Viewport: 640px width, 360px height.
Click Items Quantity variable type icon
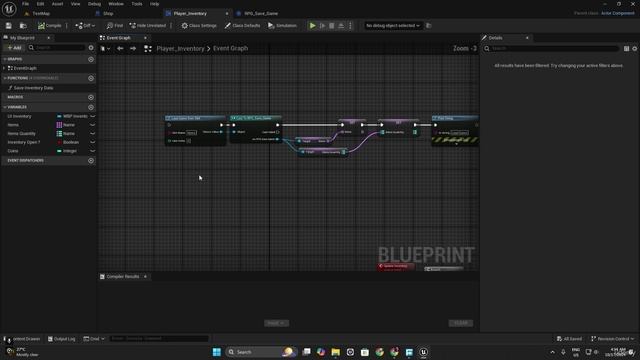[x=59, y=133]
